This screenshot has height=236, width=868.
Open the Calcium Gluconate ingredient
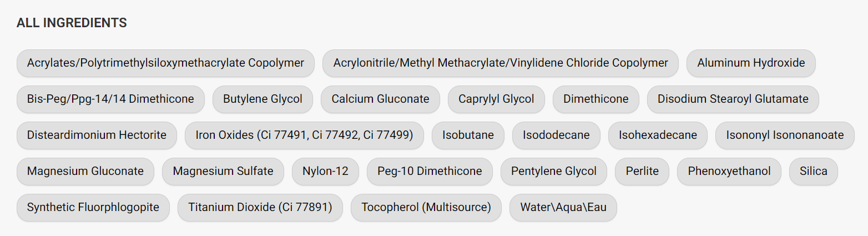[x=380, y=99]
